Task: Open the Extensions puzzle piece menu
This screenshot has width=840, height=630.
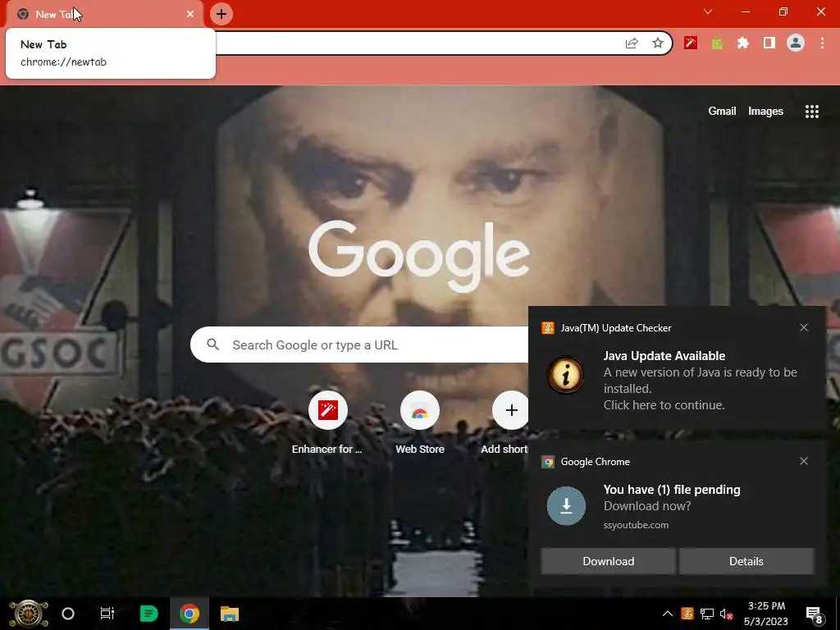Action: pyautogui.click(x=743, y=43)
